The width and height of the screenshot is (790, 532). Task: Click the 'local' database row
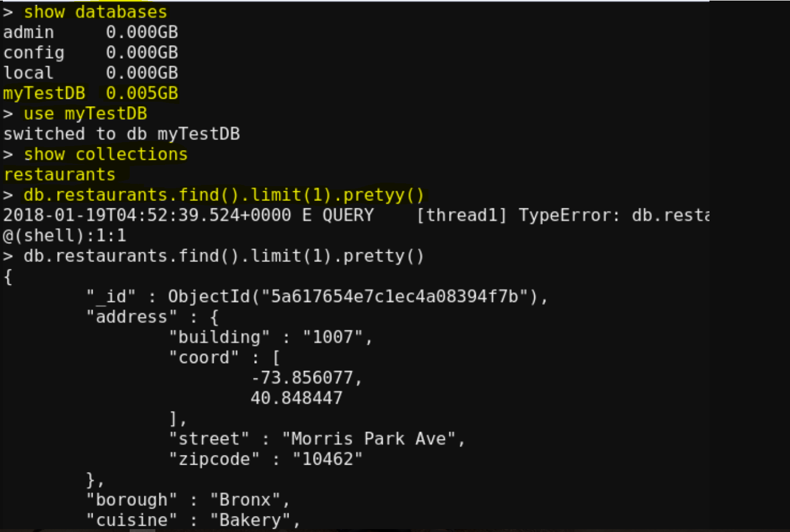click(x=90, y=73)
